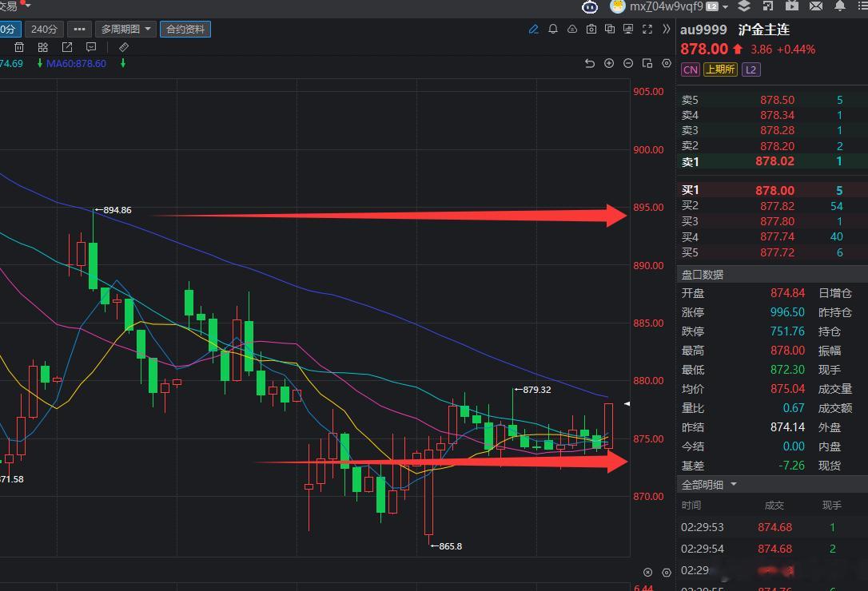Open the robot assistant icon

590,6
